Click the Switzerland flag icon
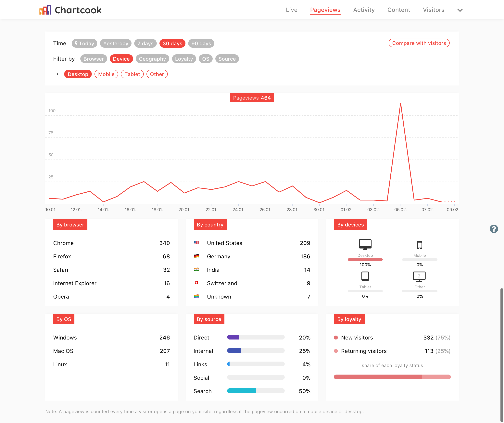Image resolution: width=504 pixels, height=423 pixels. (196, 283)
